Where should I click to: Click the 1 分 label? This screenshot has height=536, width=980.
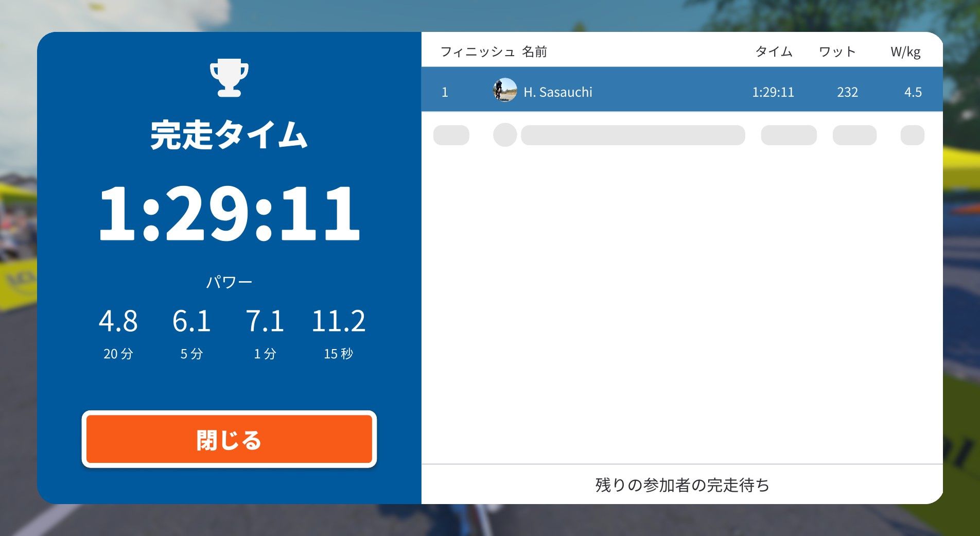[x=265, y=354]
